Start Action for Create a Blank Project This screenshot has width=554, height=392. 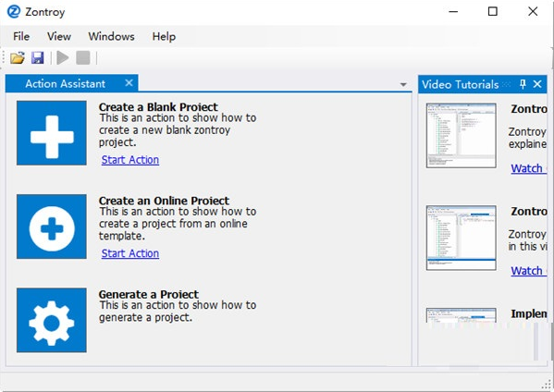point(130,160)
